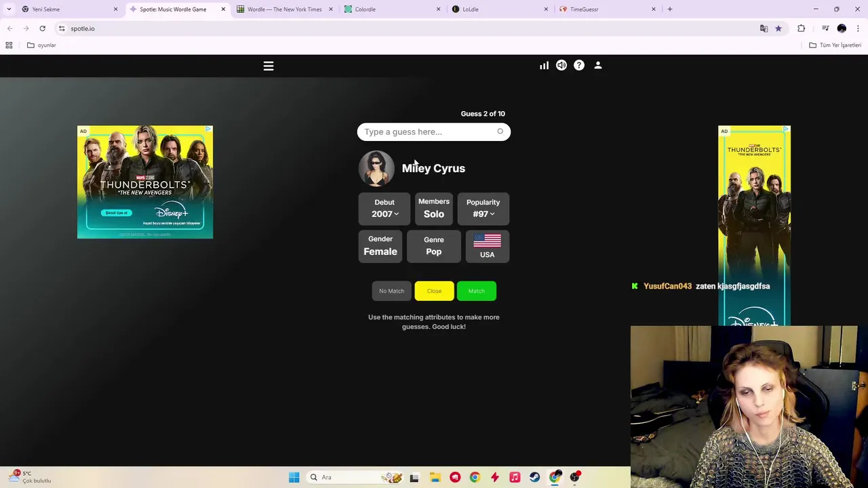Toggle the bookmark star for this page
Viewport: 868px width, 488px height.
[x=778, y=28]
